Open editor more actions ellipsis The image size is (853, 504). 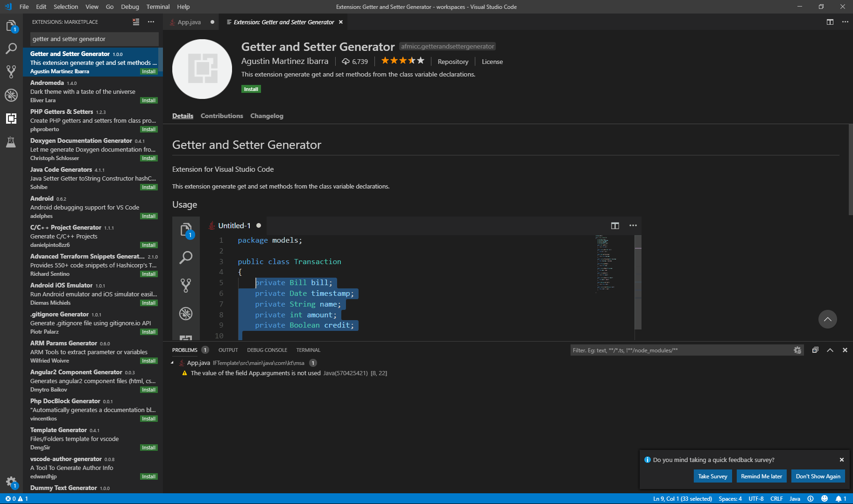point(845,22)
